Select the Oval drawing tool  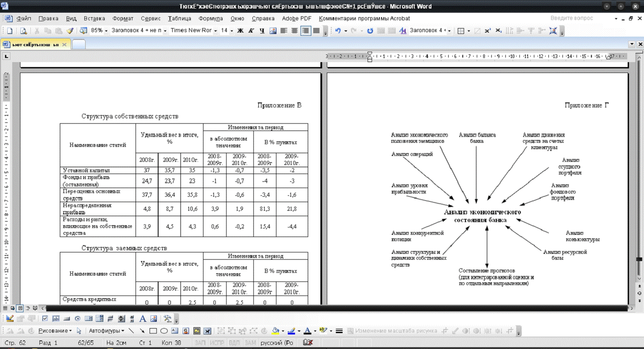pos(164,330)
